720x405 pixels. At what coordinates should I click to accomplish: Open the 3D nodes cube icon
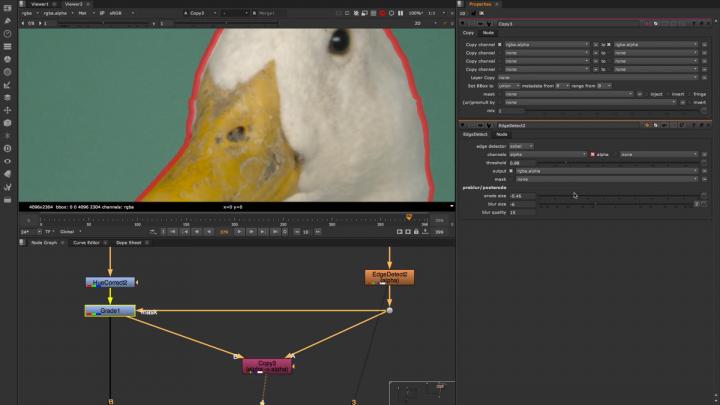(x=7, y=123)
